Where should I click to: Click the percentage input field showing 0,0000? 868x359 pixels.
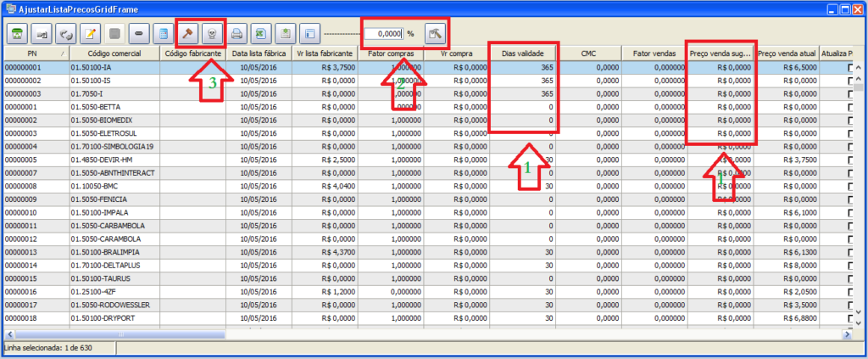381,35
